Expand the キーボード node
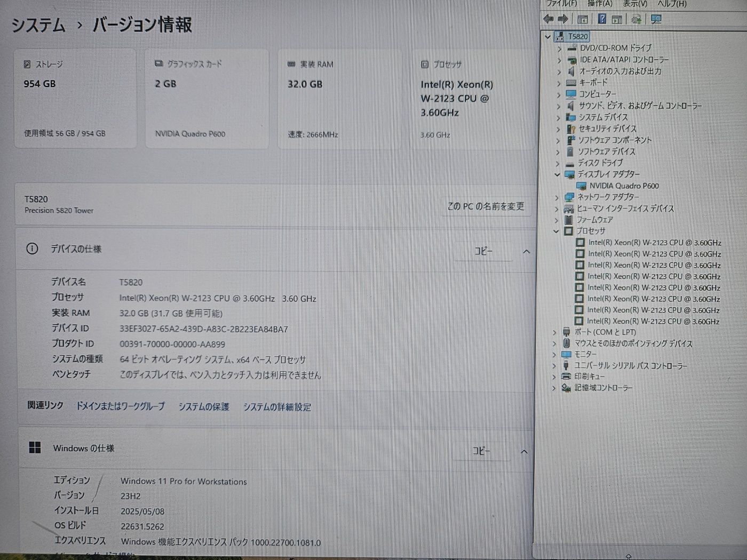The height and width of the screenshot is (560, 747). 559,83
